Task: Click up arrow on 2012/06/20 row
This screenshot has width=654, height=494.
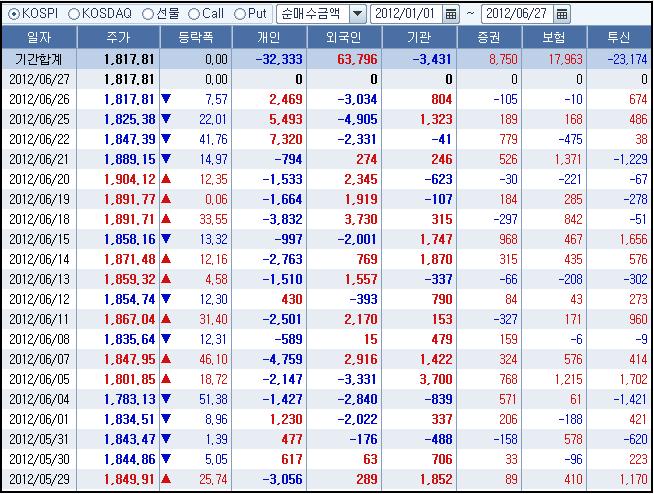Action: click(166, 179)
